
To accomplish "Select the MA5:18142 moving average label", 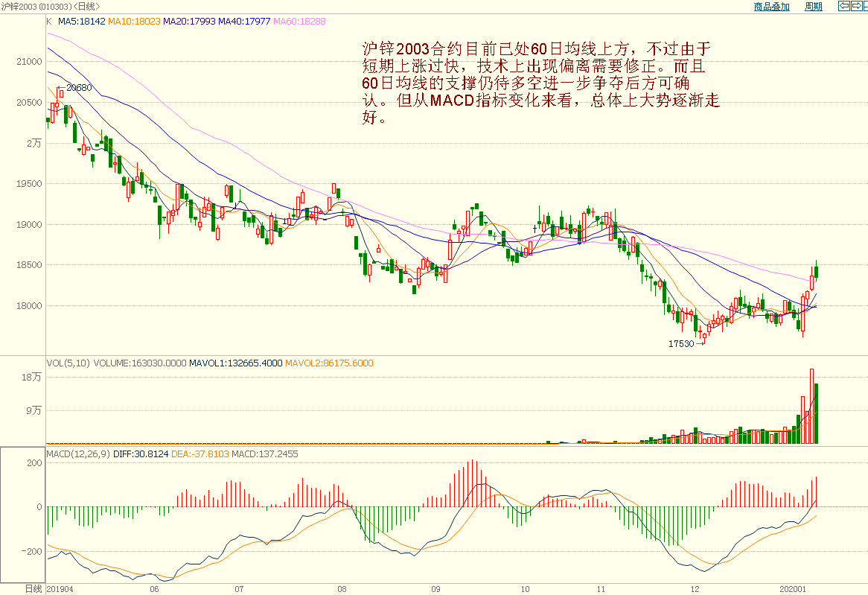I will tap(81, 22).
